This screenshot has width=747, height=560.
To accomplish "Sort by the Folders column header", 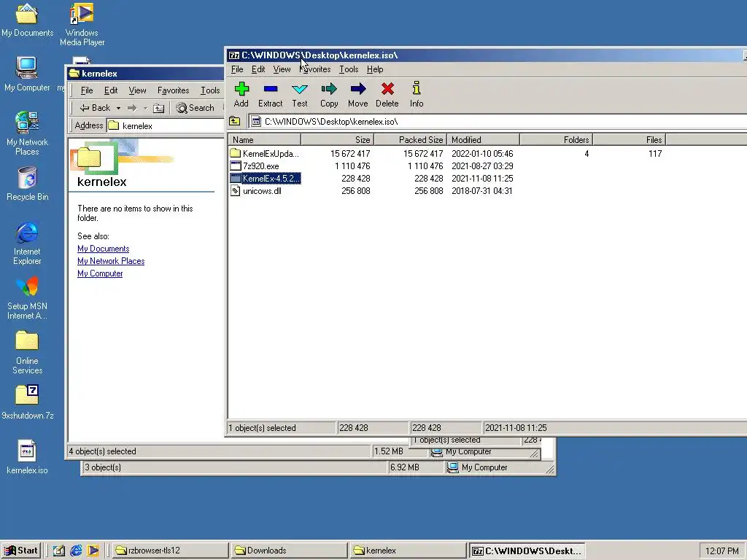I will click(557, 139).
